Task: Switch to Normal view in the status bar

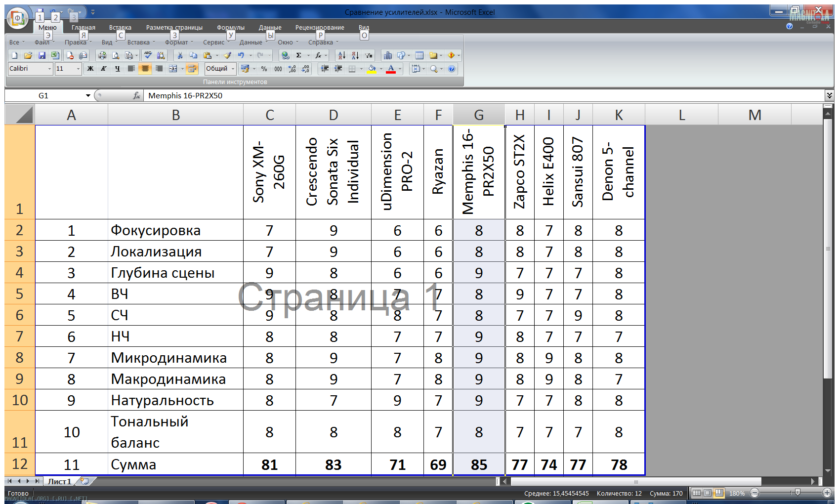Action: (697, 493)
